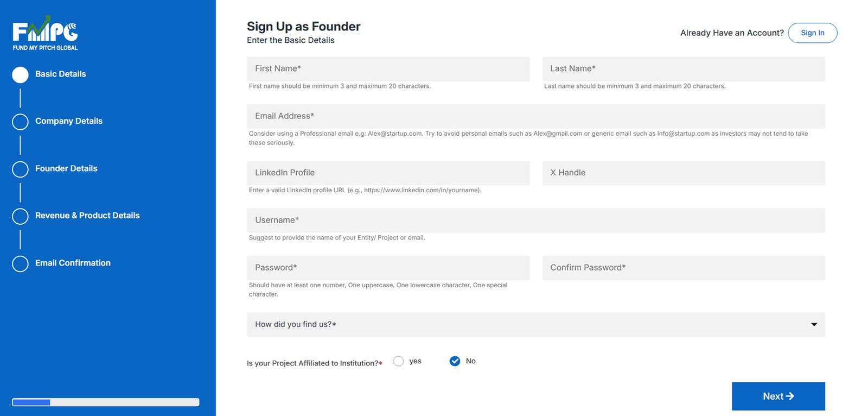This screenshot has width=868, height=416.
Task: Click the Basic Details step circle
Action: [20, 75]
